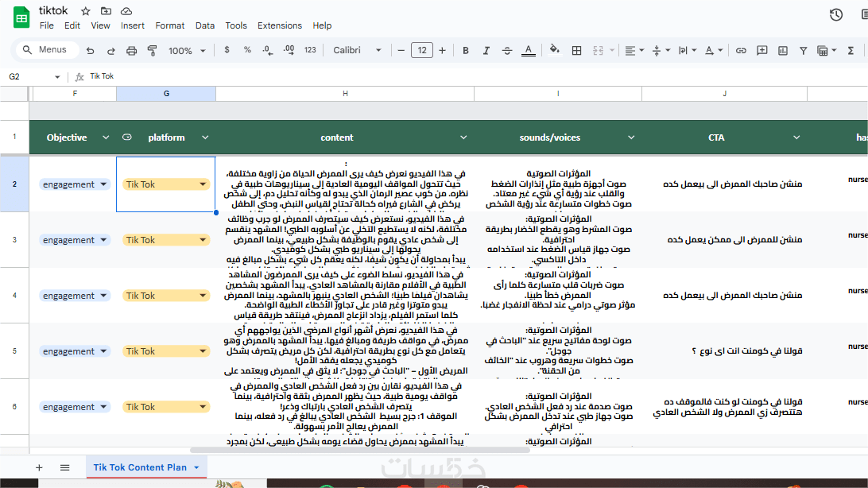Viewport: 868px width, 488px height.
Task: Open Calibri font dropdown
Action: coord(357,50)
